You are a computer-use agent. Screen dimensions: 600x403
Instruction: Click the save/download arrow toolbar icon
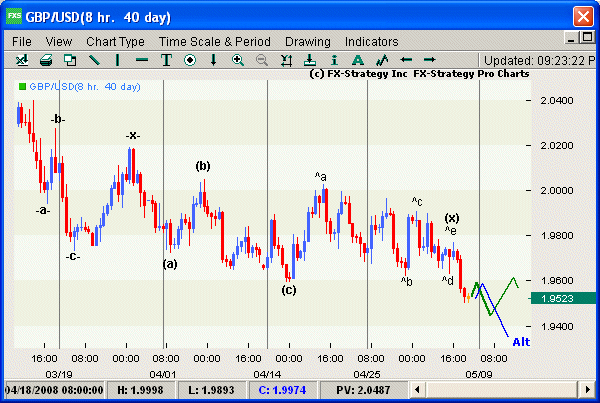pos(310,60)
